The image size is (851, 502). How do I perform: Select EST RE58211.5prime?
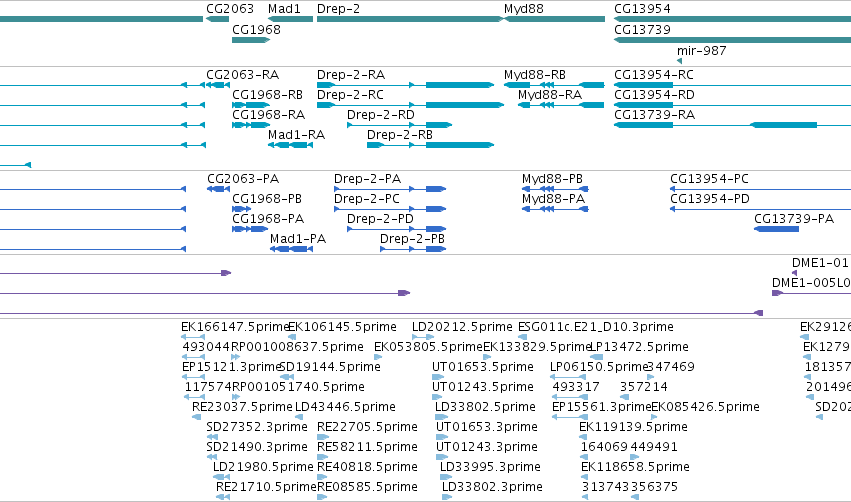(x=367, y=447)
